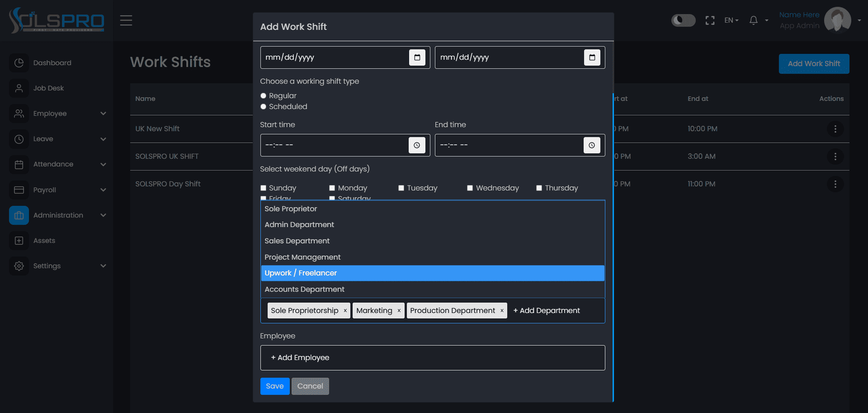Click the Add Employee field
Screen dimensions: 868x413
(x=432, y=358)
